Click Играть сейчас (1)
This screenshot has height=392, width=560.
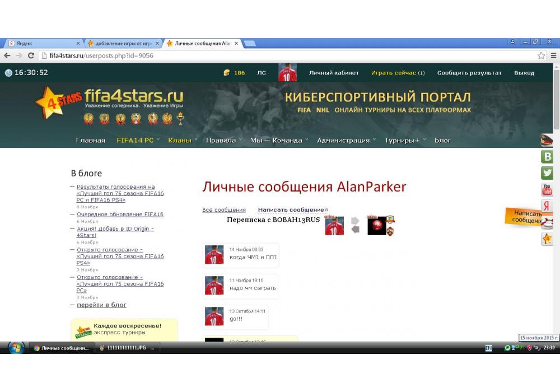(398, 73)
